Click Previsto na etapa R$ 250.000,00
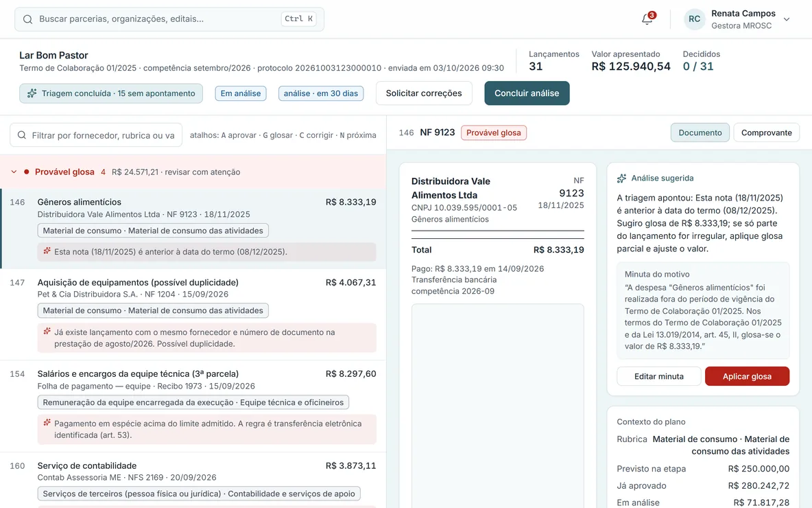 tap(703, 469)
